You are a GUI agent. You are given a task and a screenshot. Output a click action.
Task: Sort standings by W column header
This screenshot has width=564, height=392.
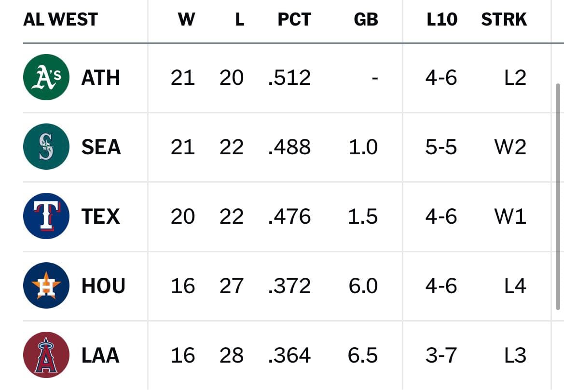point(186,19)
